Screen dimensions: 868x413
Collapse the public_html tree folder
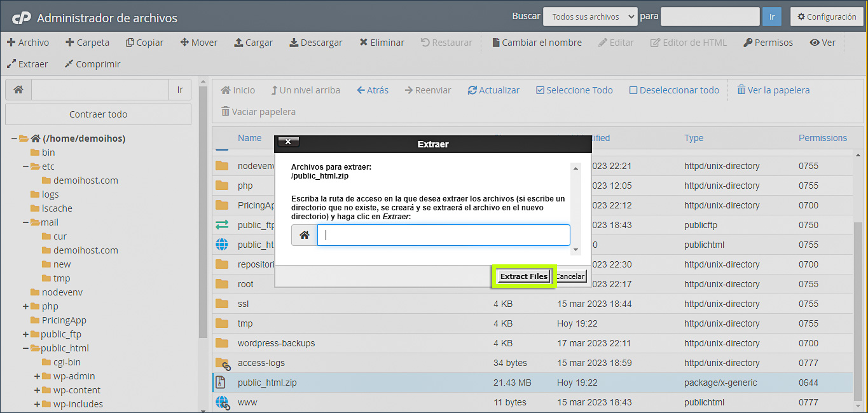coord(25,348)
